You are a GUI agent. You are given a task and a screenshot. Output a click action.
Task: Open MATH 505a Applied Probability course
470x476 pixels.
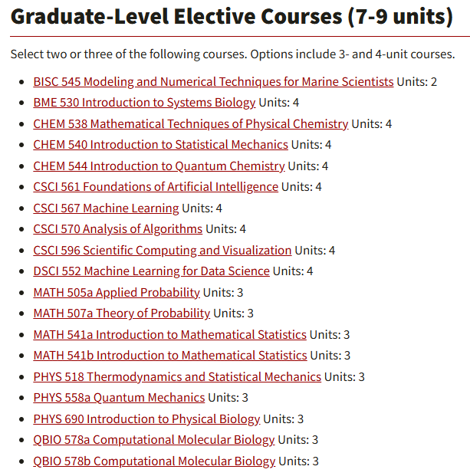point(117,292)
